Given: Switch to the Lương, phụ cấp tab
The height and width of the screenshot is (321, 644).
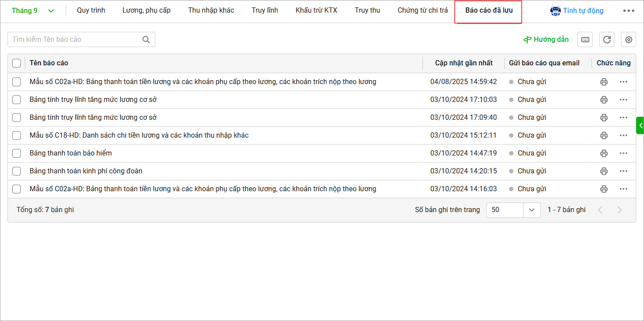Looking at the screenshot, I should (146, 10).
